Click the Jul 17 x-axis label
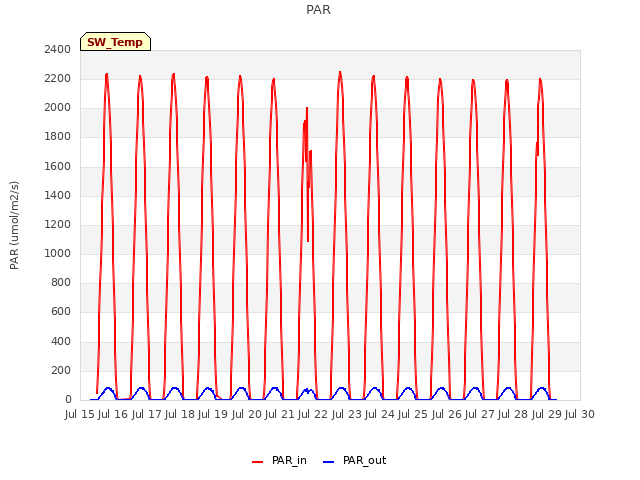640x480 pixels. (x=147, y=414)
